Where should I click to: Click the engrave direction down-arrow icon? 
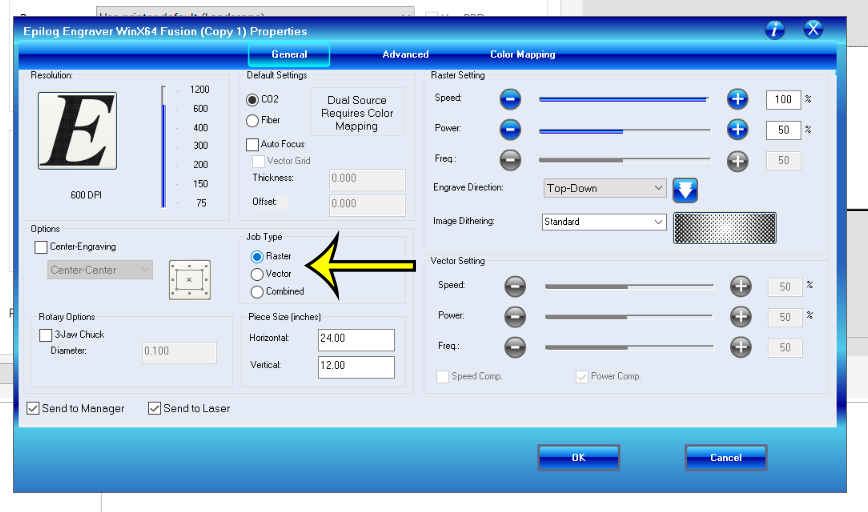685,190
